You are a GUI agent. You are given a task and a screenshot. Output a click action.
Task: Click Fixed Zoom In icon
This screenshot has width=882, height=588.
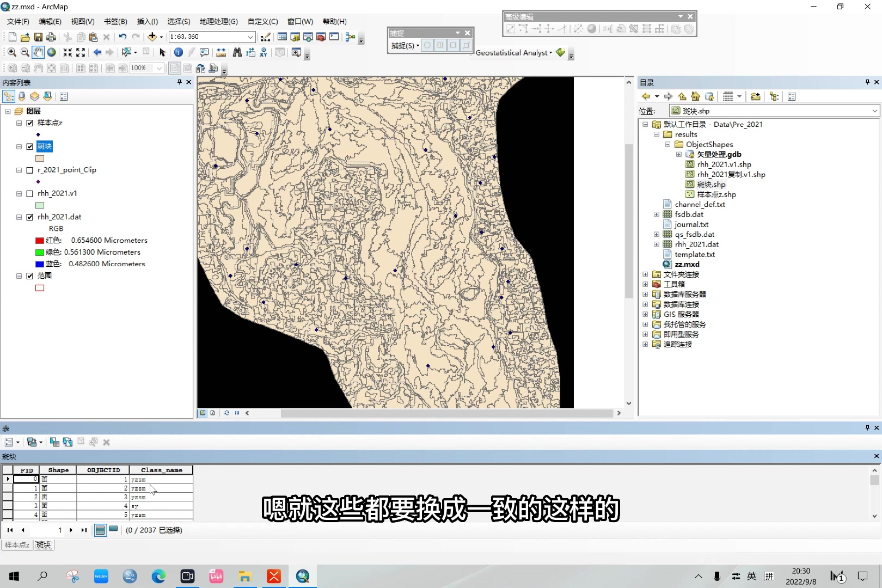pos(68,52)
